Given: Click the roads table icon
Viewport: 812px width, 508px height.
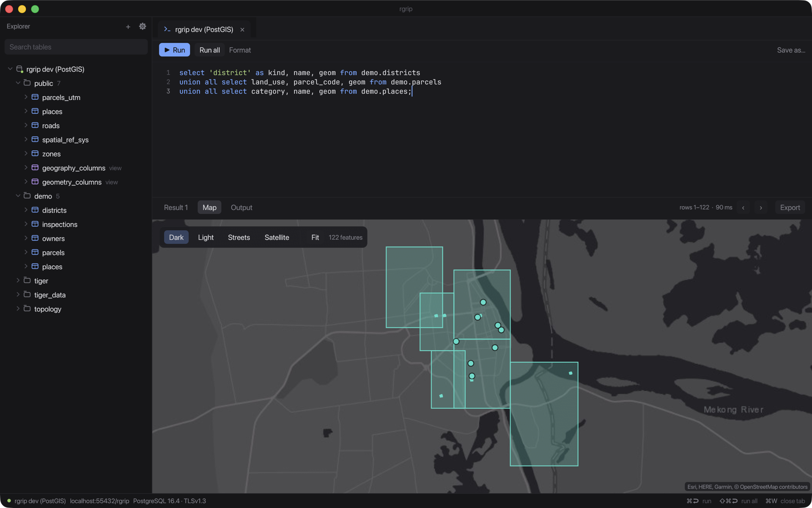Looking at the screenshot, I should [x=35, y=125].
